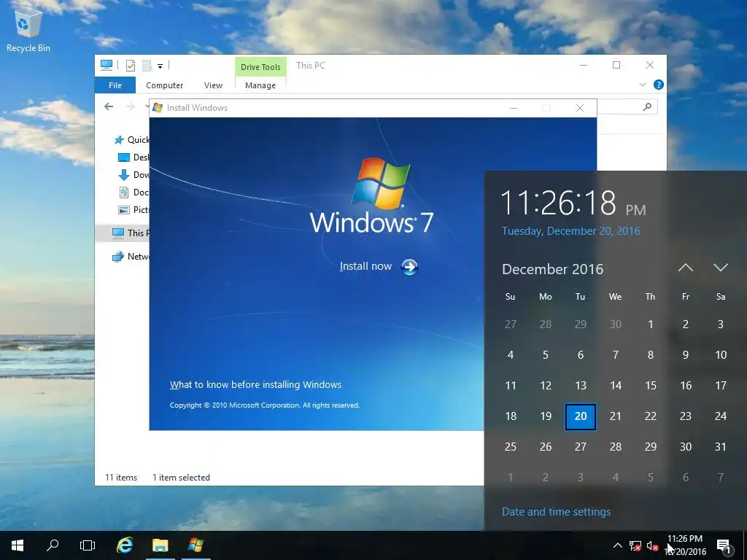Click the volume tray icon
The width and height of the screenshot is (747, 560).
coord(652,545)
